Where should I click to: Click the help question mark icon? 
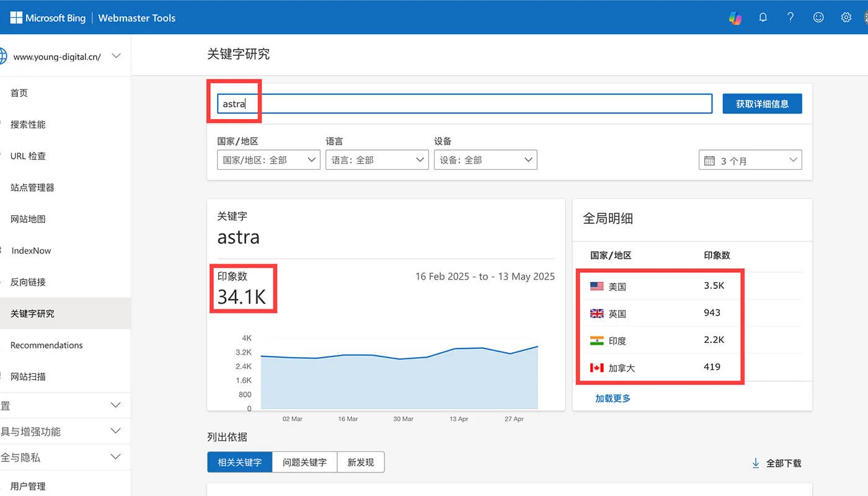pos(790,17)
